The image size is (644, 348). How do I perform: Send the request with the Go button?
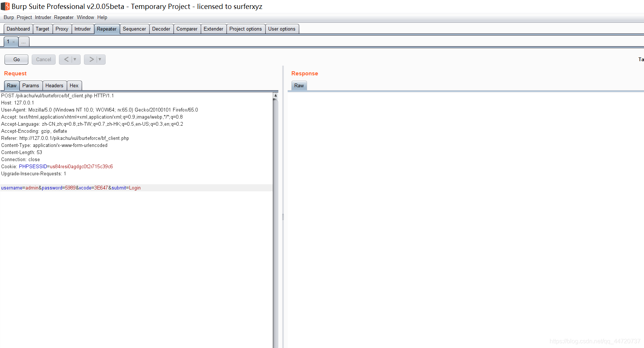pyautogui.click(x=16, y=59)
